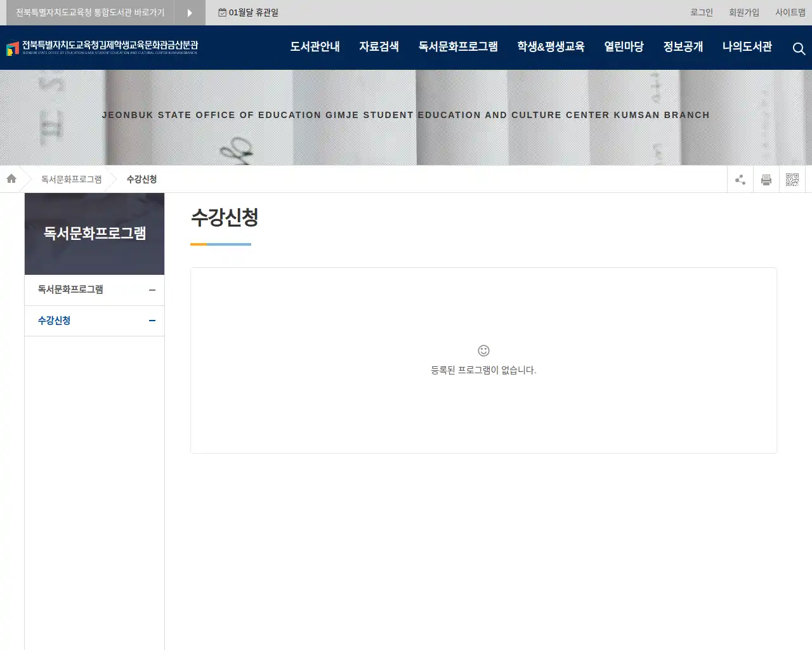Select 수강신청 sidebar item
The image size is (812, 650).
[95, 321]
